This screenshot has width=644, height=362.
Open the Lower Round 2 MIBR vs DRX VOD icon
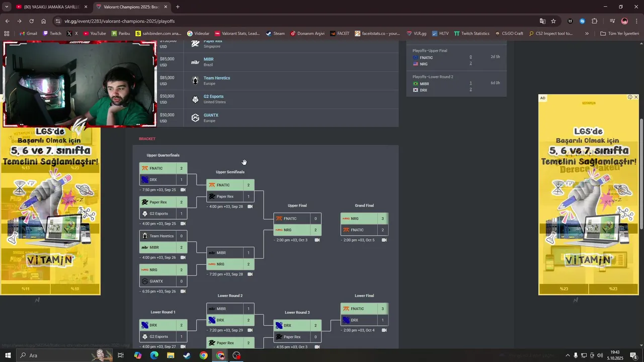tap(250, 330)
